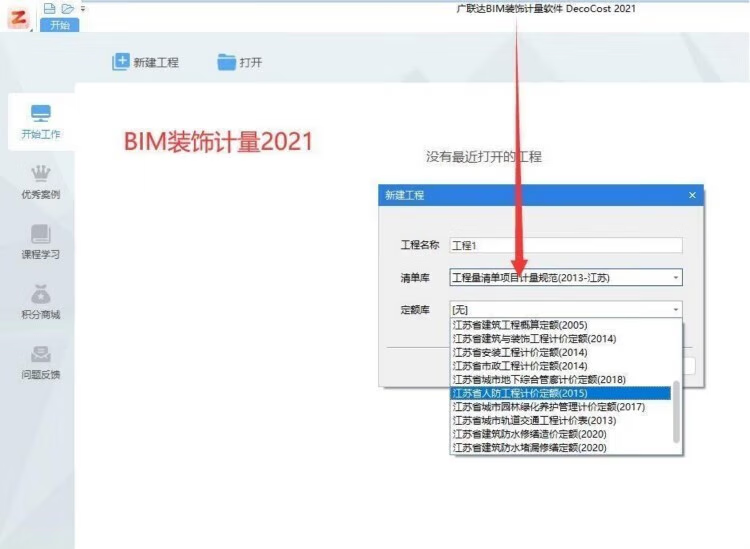
Task: Close the 新建工程 dialog
Action: [692, 195]
